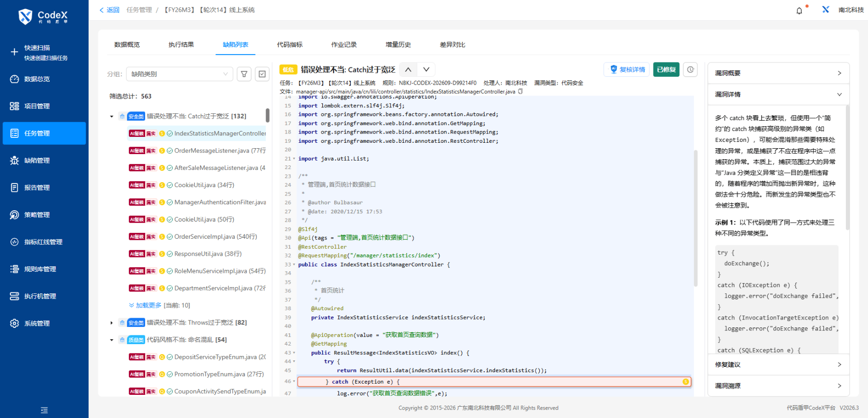Click the filter funnel icon

click(x=245, y=74)
